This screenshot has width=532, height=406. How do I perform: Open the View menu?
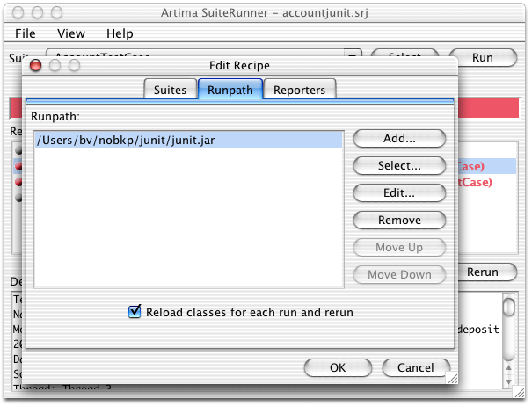click(x=71, y=33)
